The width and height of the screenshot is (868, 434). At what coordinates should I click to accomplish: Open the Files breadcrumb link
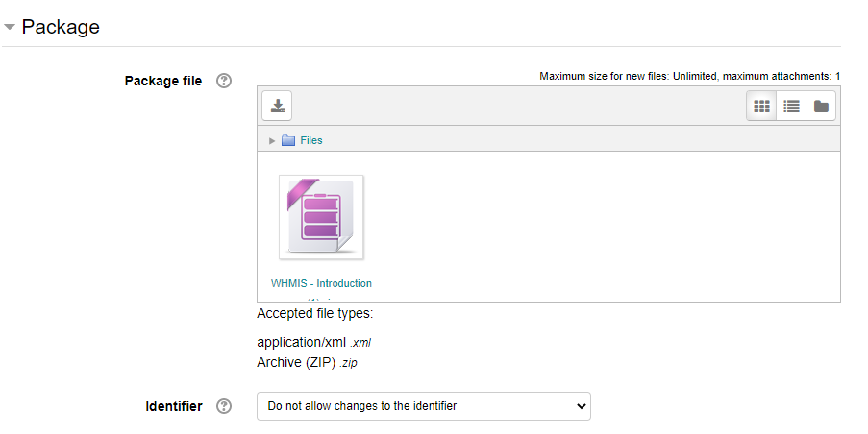click(311, 140)
